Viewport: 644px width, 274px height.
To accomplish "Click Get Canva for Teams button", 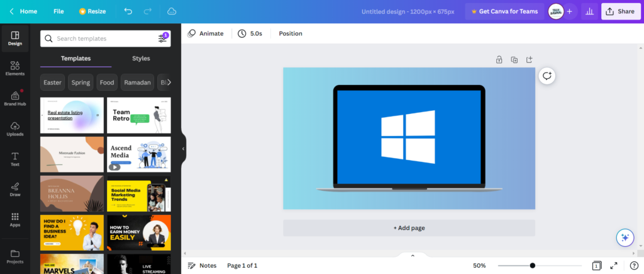I will click(x=504, y=11).
